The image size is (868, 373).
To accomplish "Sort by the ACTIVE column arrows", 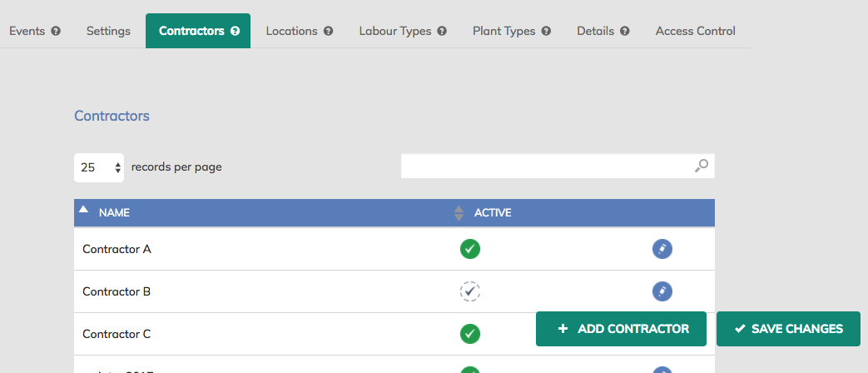I will click(459, 213).
